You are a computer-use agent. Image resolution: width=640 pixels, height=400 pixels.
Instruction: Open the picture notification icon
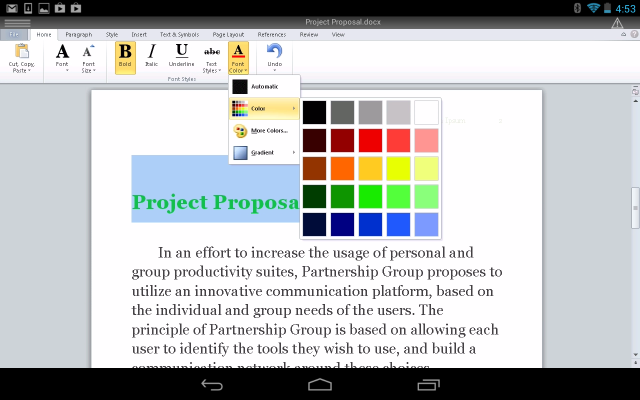tap(44, 8)
